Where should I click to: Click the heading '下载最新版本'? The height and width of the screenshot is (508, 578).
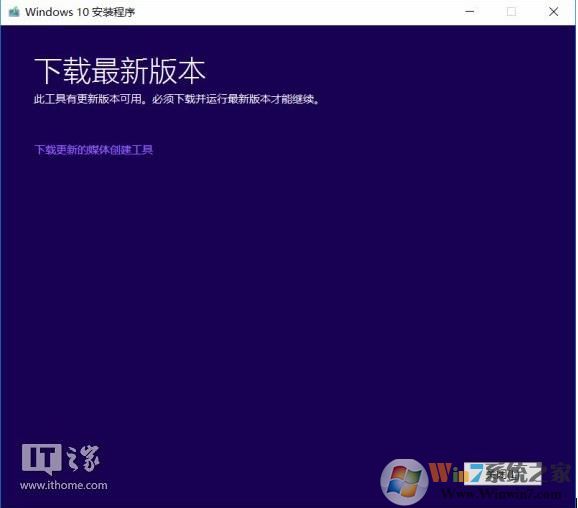tap(120, 71)
